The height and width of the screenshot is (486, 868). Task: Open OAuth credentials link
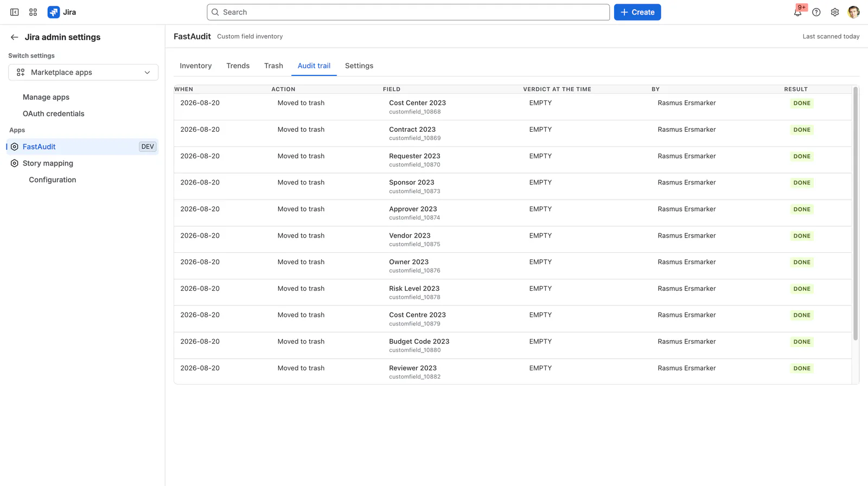53,113
